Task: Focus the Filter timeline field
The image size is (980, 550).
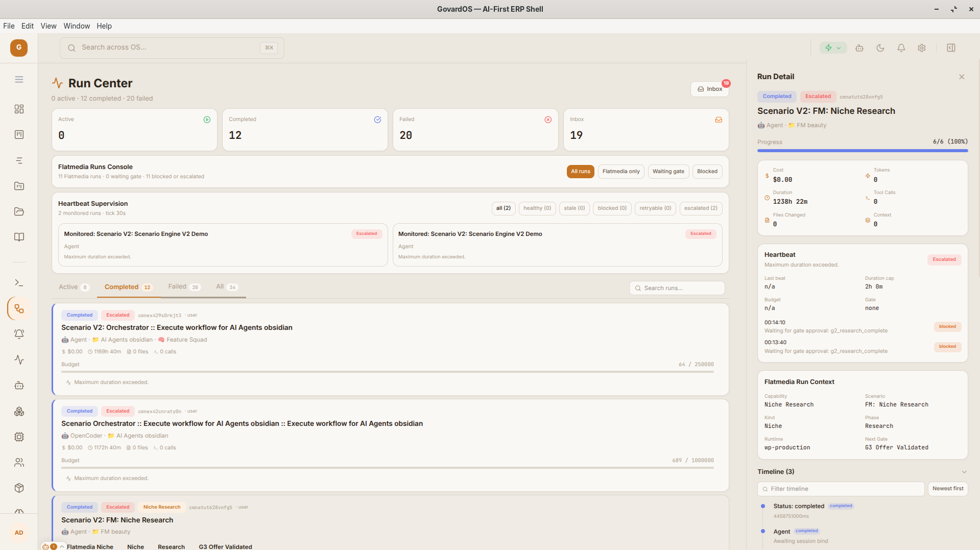Action: (x=841, y=489)
